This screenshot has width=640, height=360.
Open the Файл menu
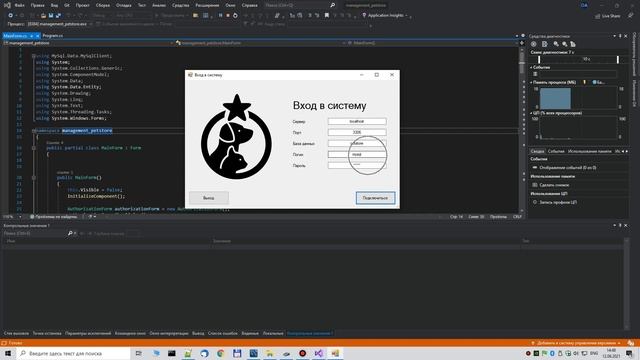click(20, 5)
